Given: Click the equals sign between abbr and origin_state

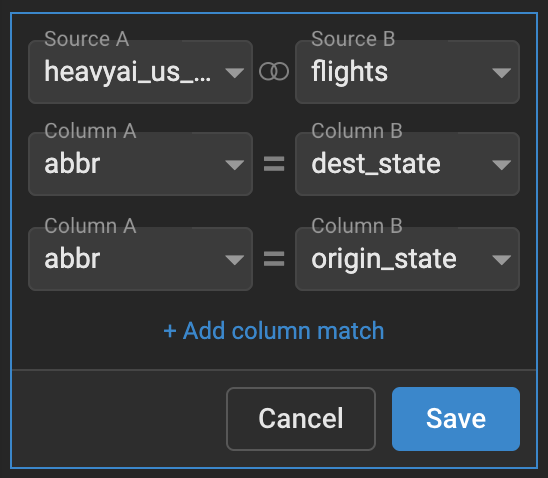Looking at the screenshot, I should click(274, 259).
